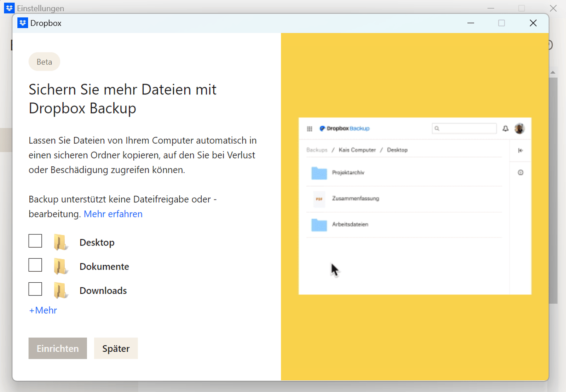The image size is (566, 392).
Task: Expand more folders with +Mehr
Action: (x=42, y=310)
